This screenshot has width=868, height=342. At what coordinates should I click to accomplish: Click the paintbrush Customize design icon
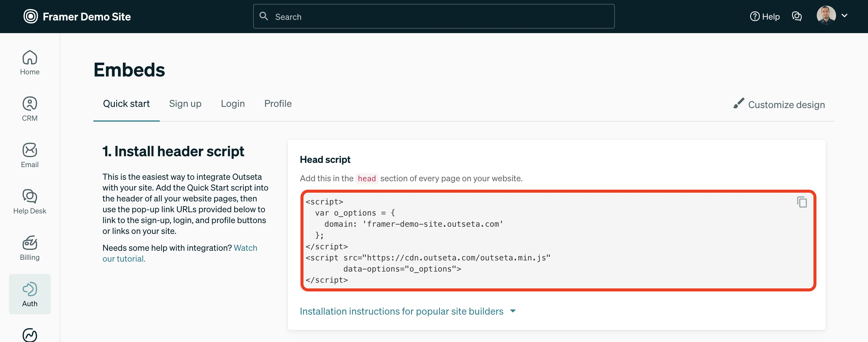coord(738,103)
